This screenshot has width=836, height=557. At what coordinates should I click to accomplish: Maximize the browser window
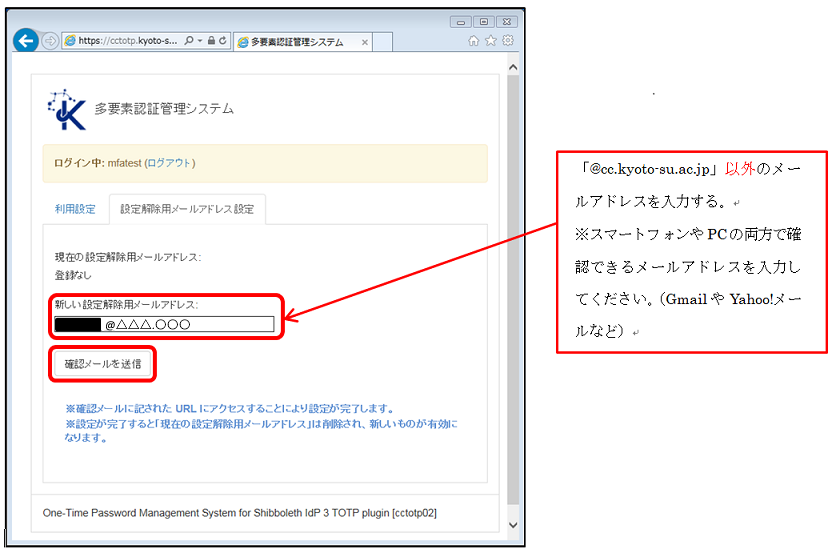pos(484,22)
